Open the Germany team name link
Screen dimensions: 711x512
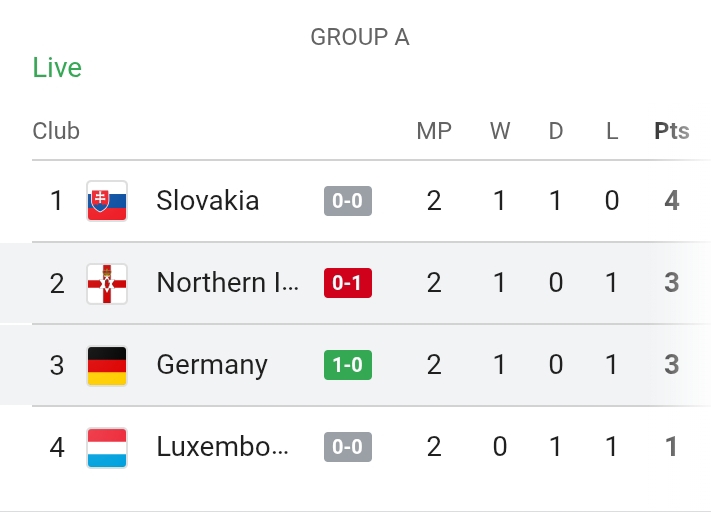(212, 366)
